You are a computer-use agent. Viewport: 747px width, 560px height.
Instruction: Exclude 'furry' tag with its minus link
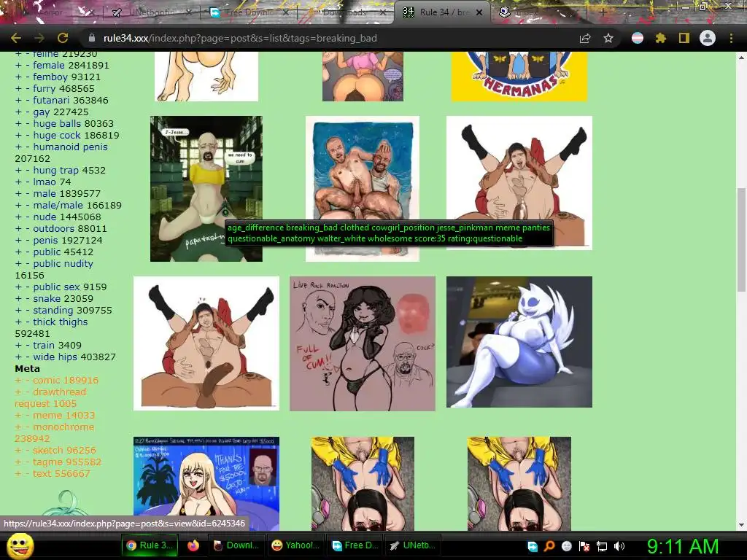pos(28,88)
